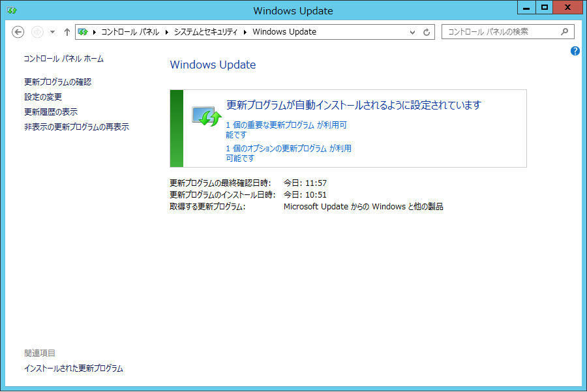Expand the arrow after システムとセキュリティ

click(245, 32)
